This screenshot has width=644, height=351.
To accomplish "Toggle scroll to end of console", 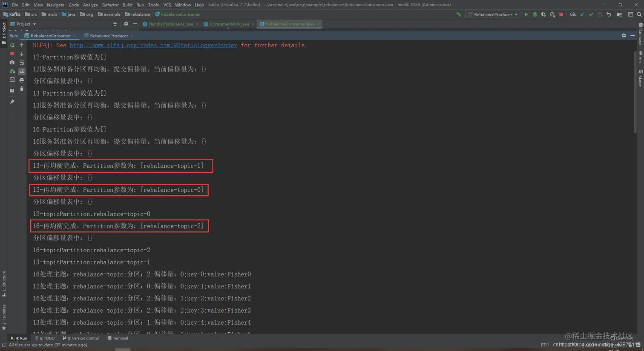I will tap(22, 71).
